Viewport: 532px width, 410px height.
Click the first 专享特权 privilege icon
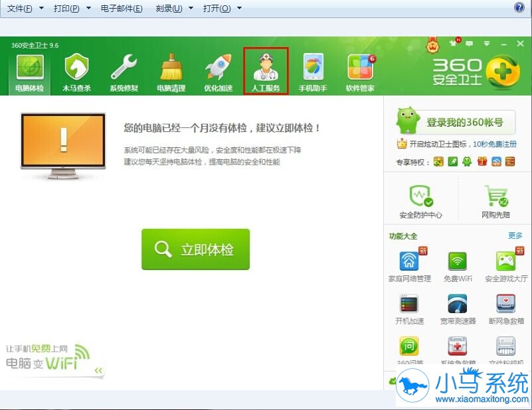[438, 162]
